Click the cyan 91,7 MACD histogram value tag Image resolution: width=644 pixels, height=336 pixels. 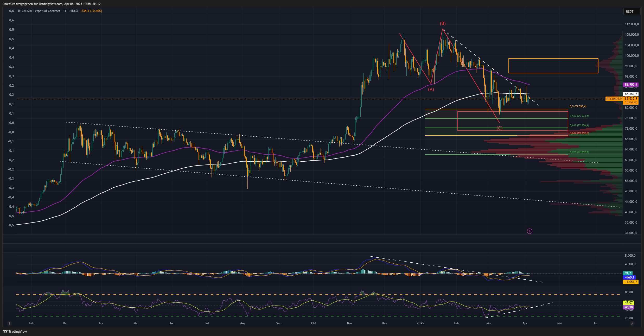(628, 273)
